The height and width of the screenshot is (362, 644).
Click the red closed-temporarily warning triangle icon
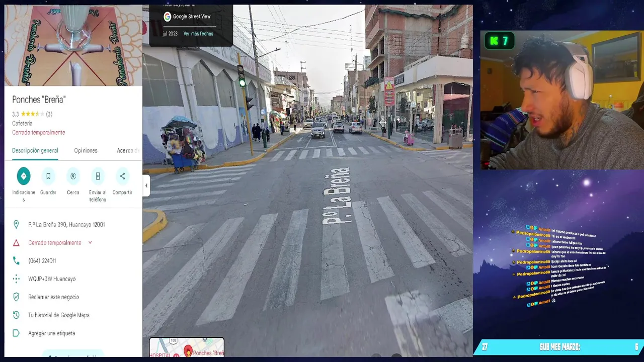[16, 243]
